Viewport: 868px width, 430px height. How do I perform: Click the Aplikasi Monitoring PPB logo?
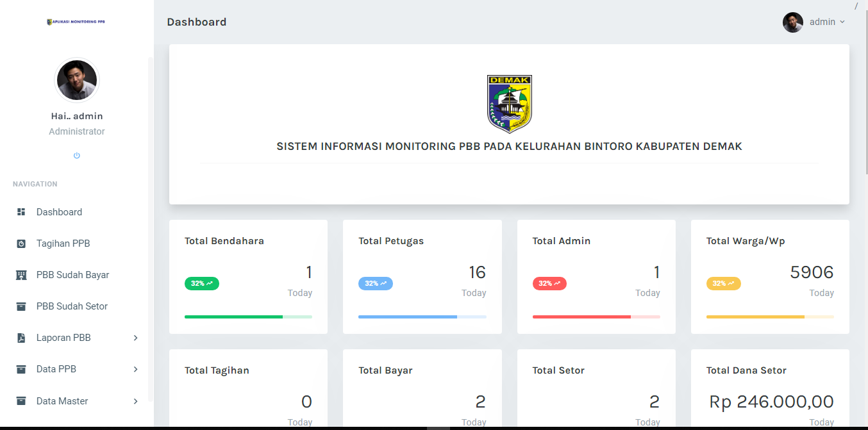tap(76, 22)
